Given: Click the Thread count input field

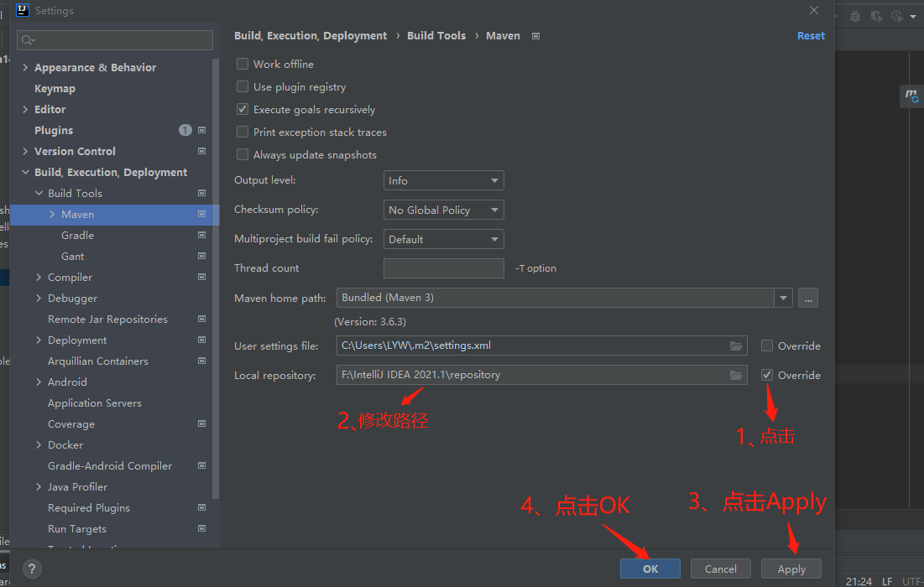Looking at the screenshot, I should coord(444,268).
